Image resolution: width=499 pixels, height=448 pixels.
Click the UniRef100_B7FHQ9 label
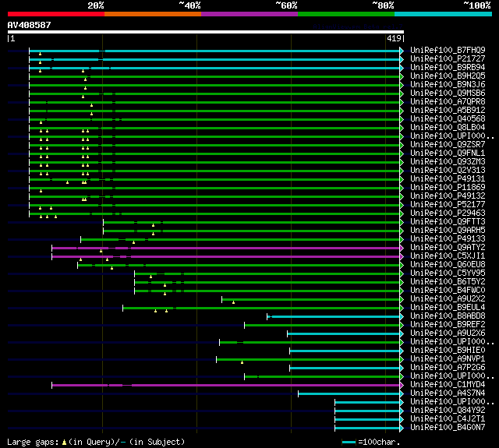pyautogui.click(x=448, y=50)
